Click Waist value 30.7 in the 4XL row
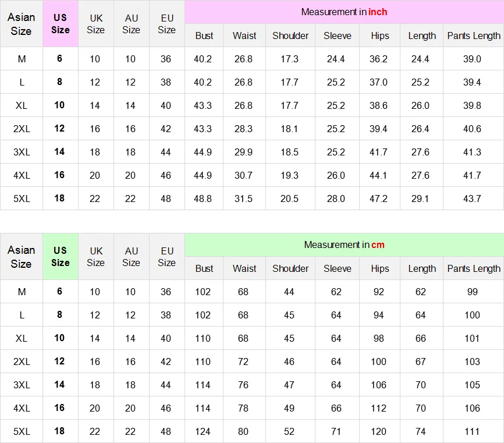This screenshot has width=504, height=443. click(243, 175)
